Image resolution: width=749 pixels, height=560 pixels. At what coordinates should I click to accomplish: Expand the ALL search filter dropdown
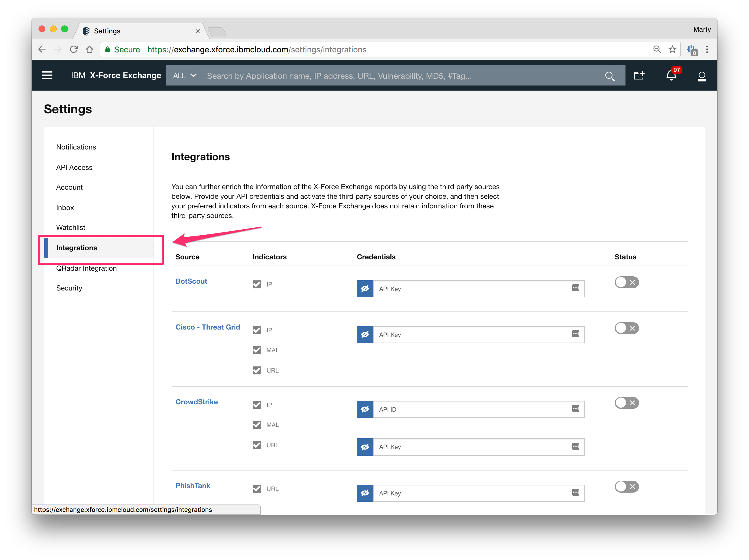[184, 76]
